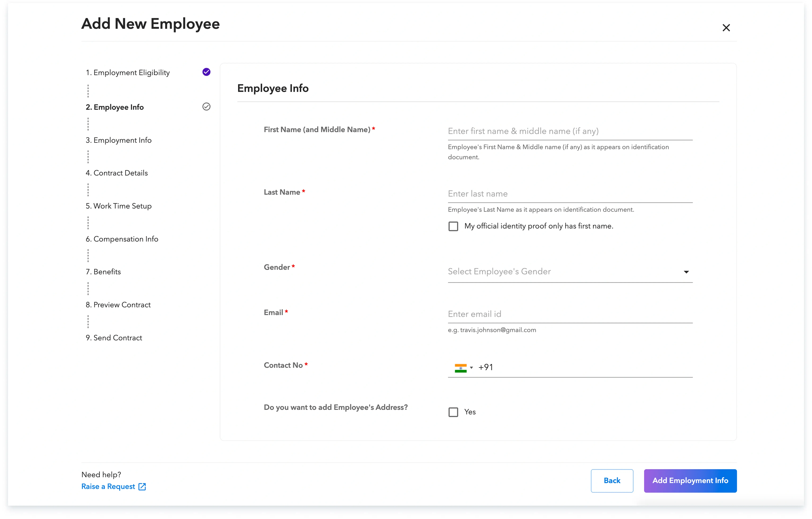Close the Add New Employee dialog

pos(726,27)
